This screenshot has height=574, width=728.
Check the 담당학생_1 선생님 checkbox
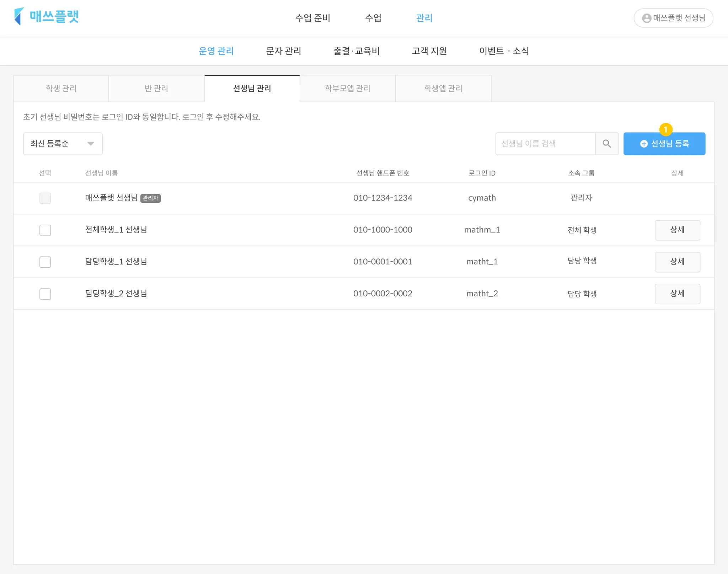click(45, 262)
